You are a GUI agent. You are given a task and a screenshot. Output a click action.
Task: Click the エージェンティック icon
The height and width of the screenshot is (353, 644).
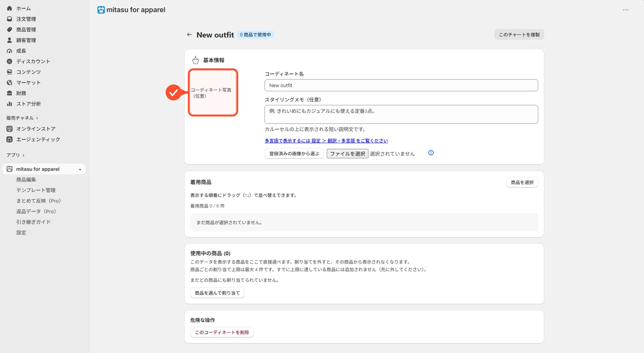pos(9,139)
